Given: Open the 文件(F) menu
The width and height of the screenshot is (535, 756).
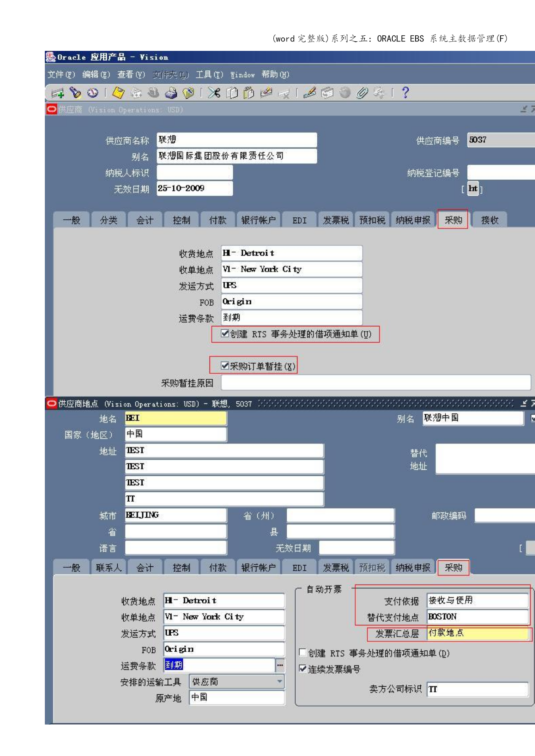Looking at the screenshot, I should point(61,75).
